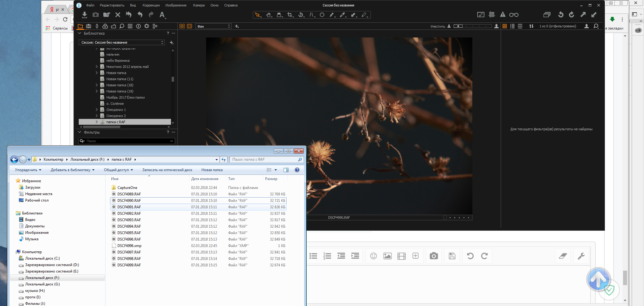Open the Камера menu

pos(199,5)
